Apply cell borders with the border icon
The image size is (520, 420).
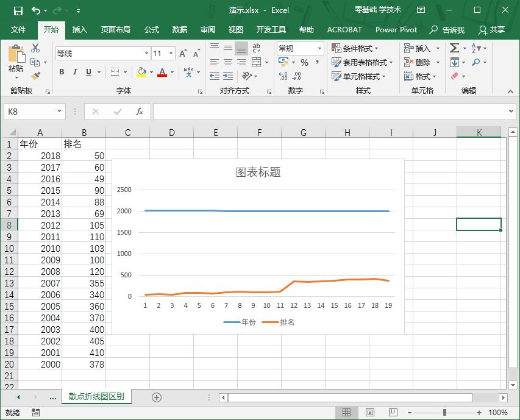(115, 71)
